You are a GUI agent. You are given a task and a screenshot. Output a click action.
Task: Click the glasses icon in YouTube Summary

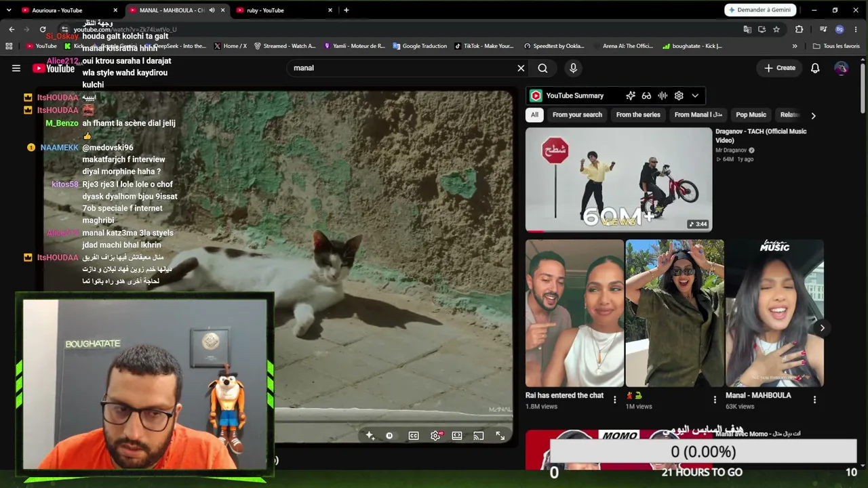point(646,96)
